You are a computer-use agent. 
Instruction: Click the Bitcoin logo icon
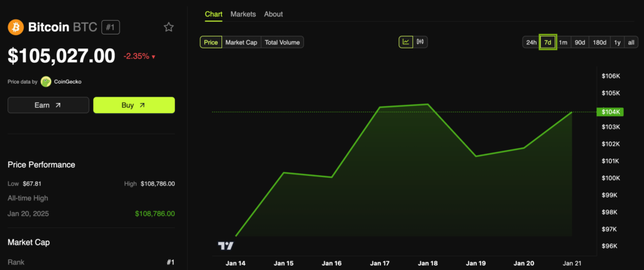point(15,28)
